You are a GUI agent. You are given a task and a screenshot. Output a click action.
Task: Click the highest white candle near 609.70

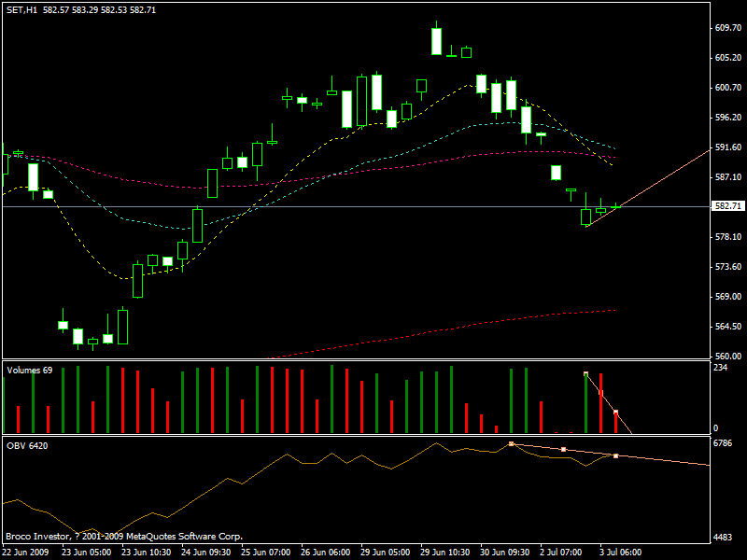(x=436, y=41)
